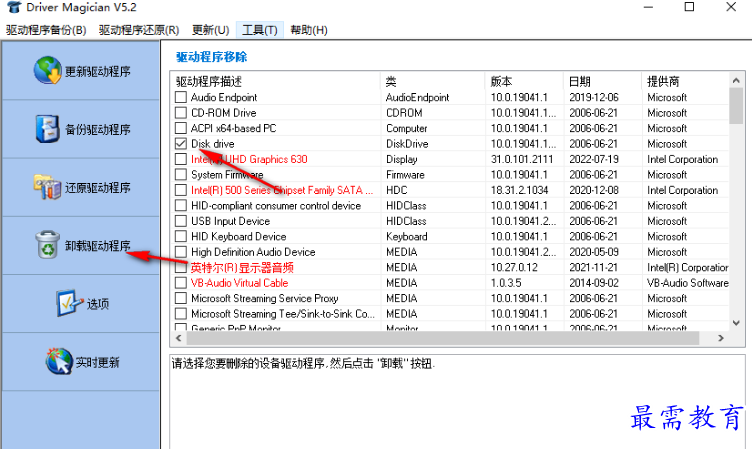This screenshot has height=449, width=752.
Task: Click the 选项 sidebar label
Action: tap(98, 304)
